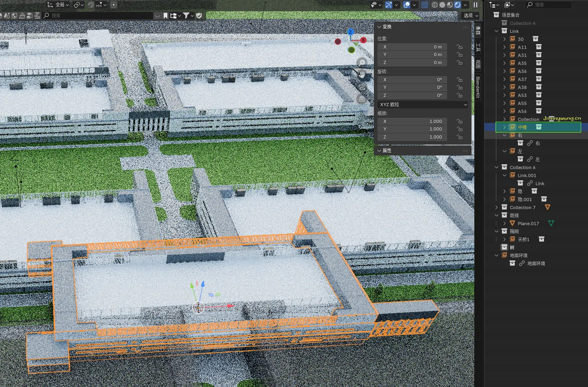The image size is (588, 387).
Task: Toggle proportional editing button
Action: coord(114,5)
